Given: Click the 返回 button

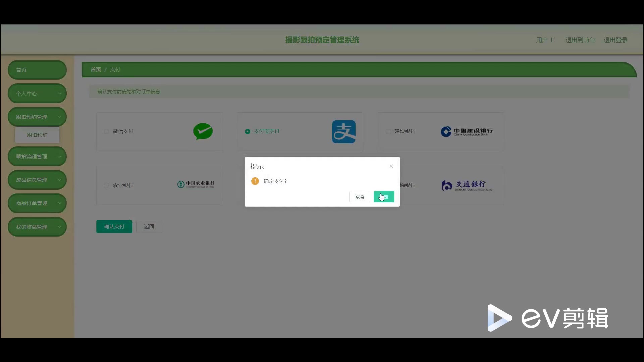Looking at the screenshot, I should tap(149, 227).
